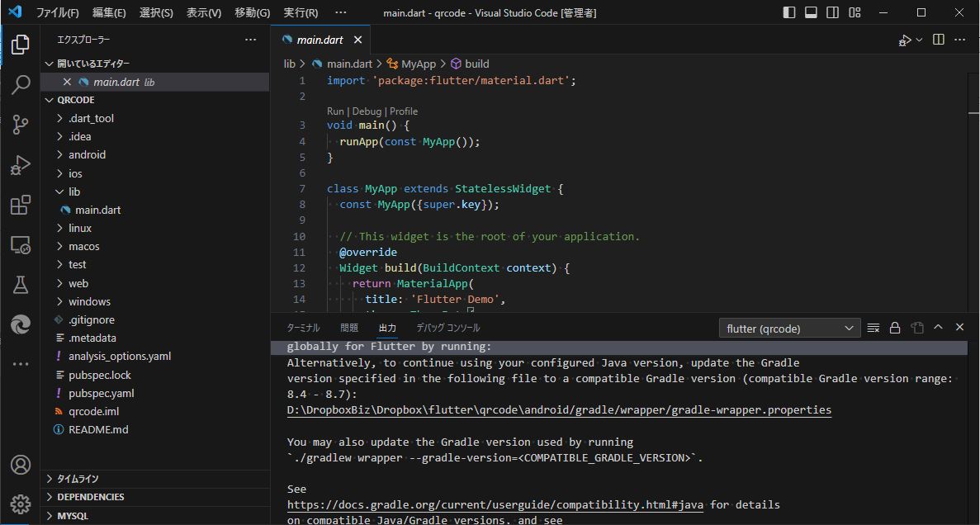980x525 pixels.
Task: Open Source Control view
Action: click(21, 125)
